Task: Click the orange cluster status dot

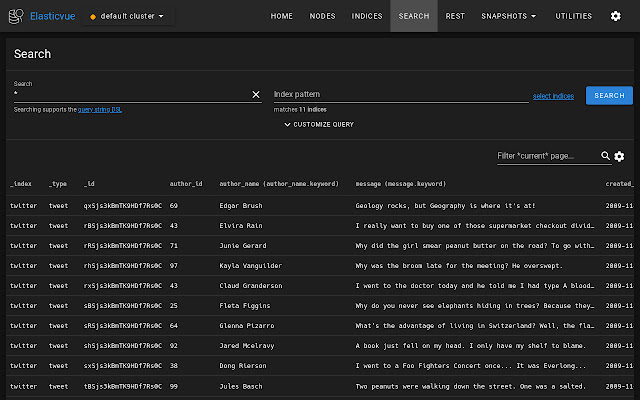Action: 93,17
